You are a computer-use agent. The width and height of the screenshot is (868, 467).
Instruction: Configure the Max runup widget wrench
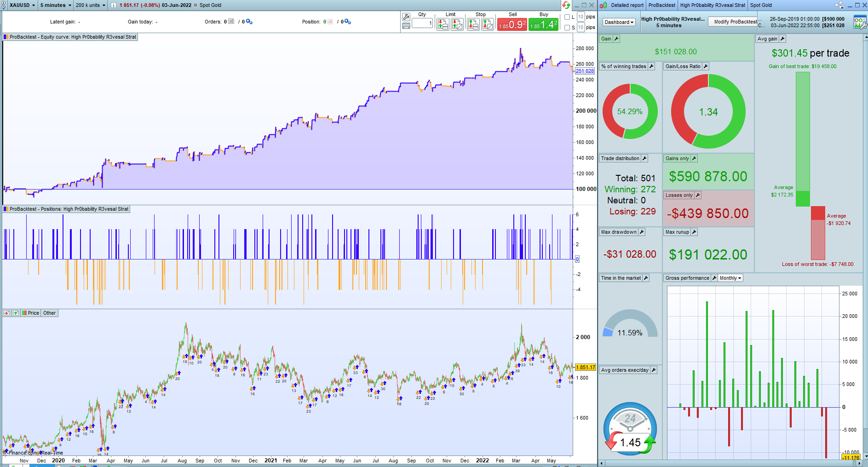pyautogui.click(x=694, y=232)
